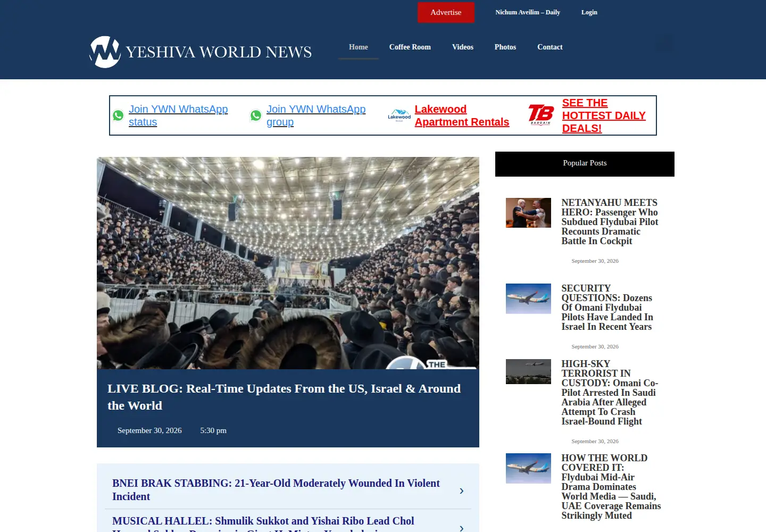Read the Bnei Brak Stabbing article headline
The image size is (766, 532).
[x=276, y=489]
